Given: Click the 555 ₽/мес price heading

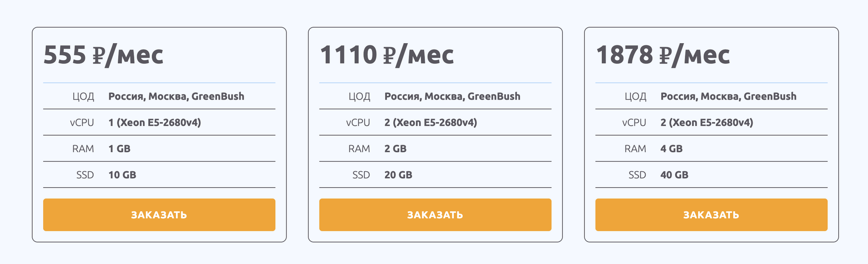Looking at the screenshot, I should tap(103, 55).
